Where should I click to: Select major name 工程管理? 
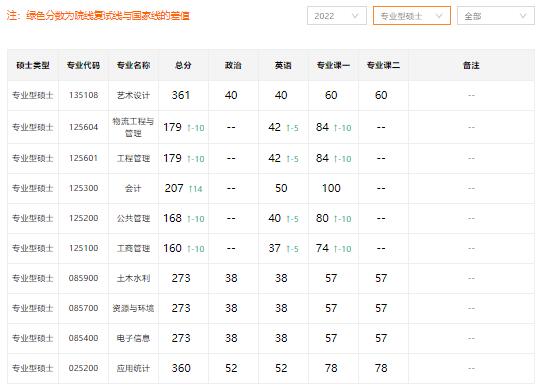[133, 158]
